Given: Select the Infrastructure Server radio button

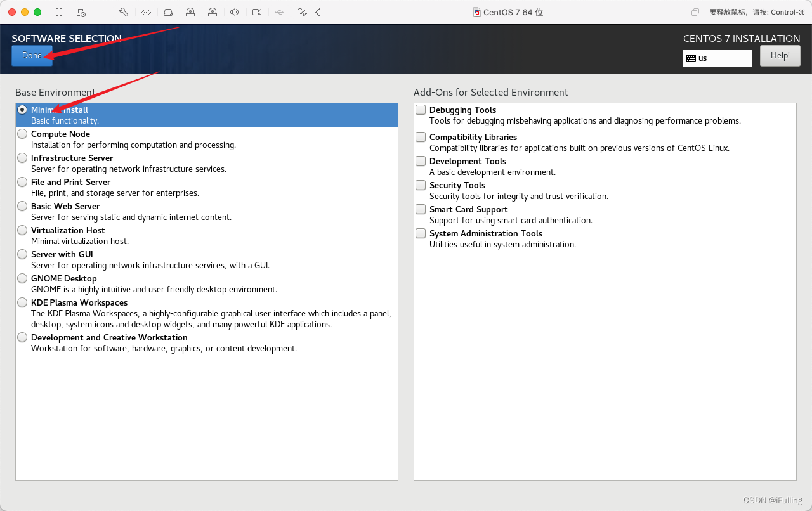Looking at the screenshot, I should click(x=22, y=158).
